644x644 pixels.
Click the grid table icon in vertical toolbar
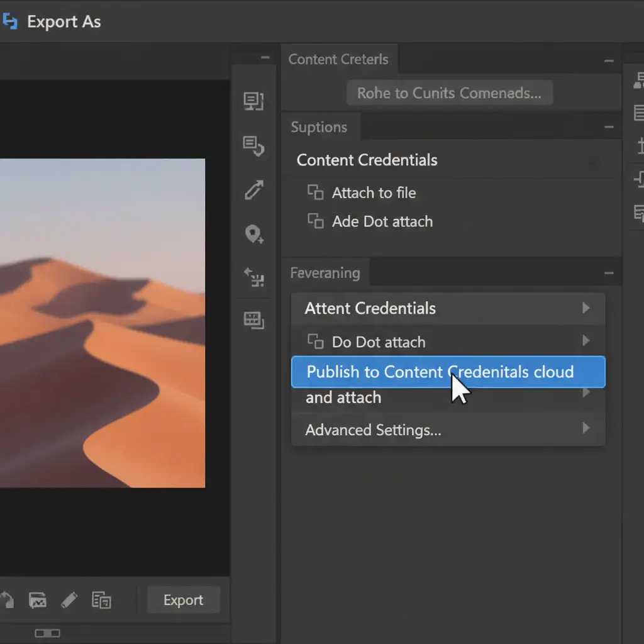pos(253,320)
